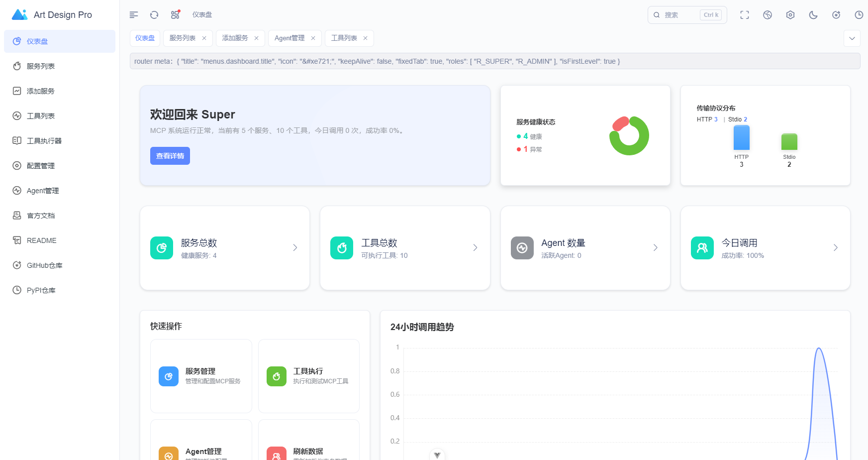Screen dimensions: 868x460
Task: Open the settings hexagon icon
Action: 790,15
